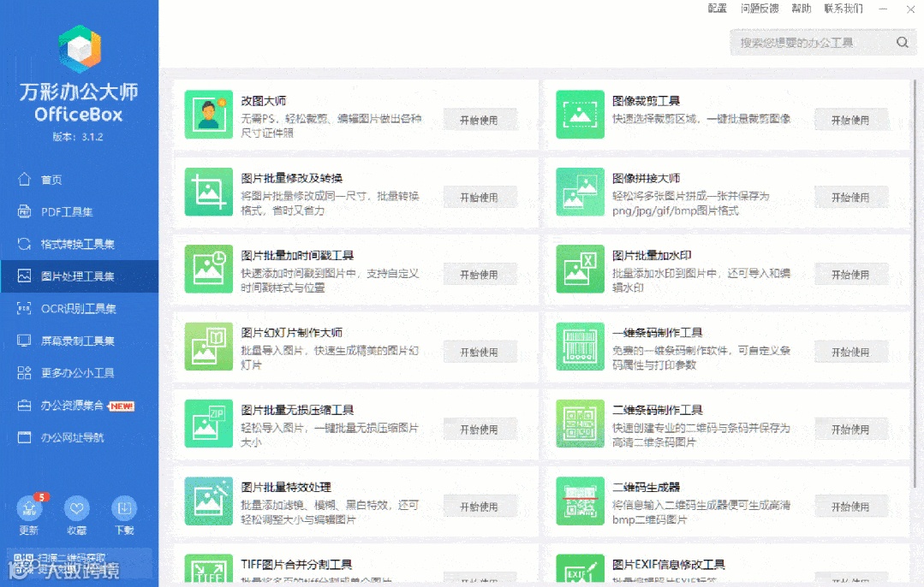
Task: Click the 版本: 3.1.2 version label
Action: pos(78,137)
